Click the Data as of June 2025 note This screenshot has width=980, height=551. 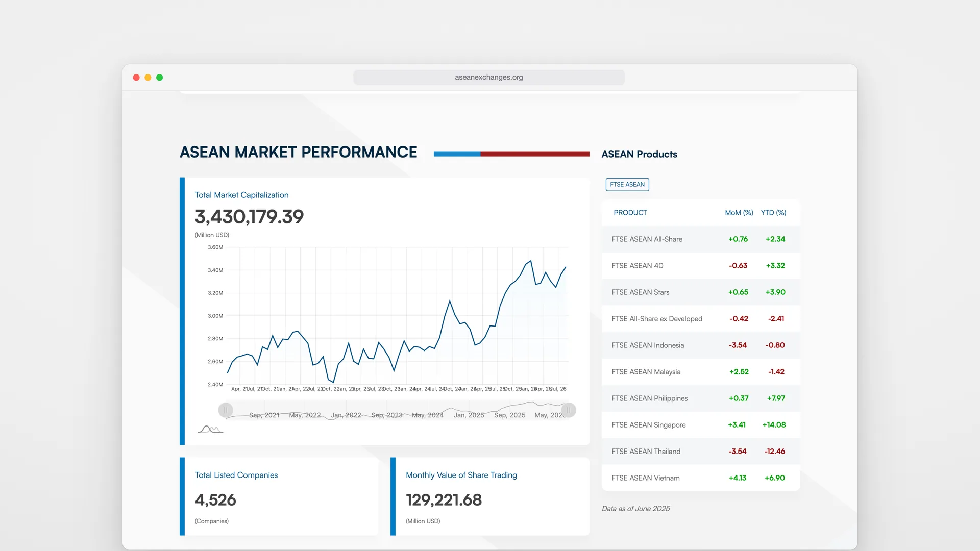tap(635, 509)
